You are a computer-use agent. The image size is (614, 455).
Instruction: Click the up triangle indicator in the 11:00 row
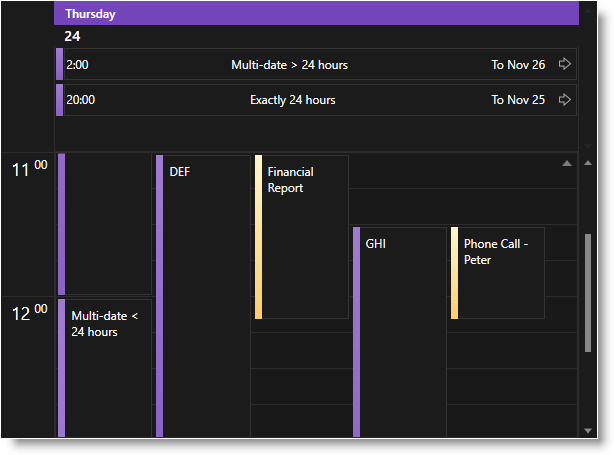567,163
